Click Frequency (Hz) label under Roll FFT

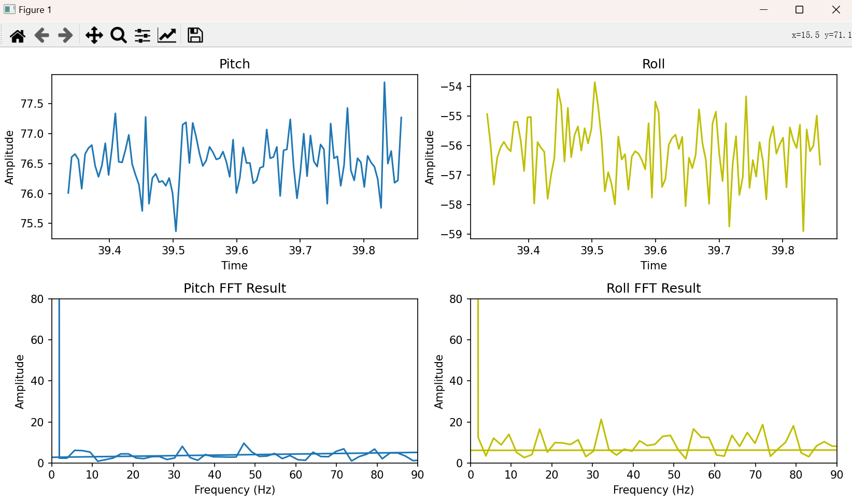653,489
